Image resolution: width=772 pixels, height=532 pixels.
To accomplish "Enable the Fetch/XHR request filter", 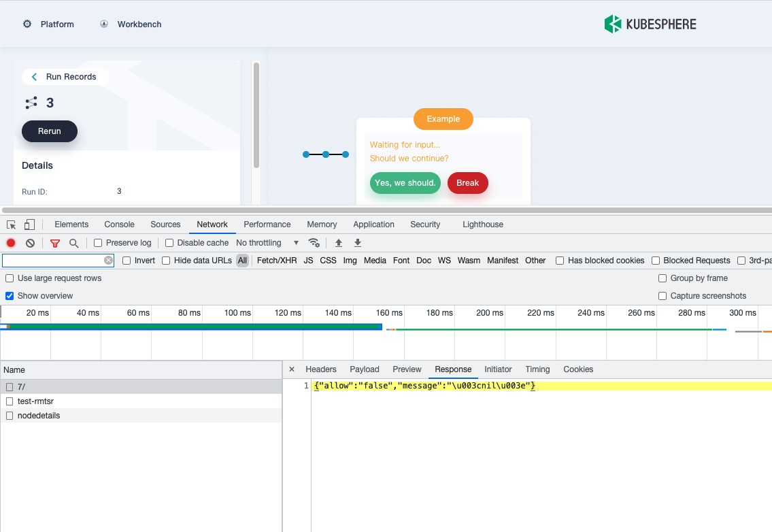I will click(x=276, y=260).
